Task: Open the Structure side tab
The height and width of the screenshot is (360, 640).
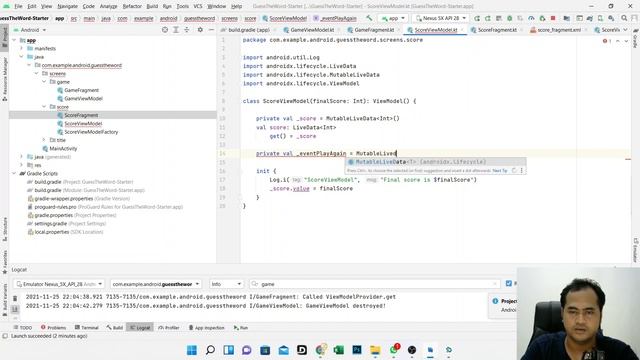Action: [4, 229]
